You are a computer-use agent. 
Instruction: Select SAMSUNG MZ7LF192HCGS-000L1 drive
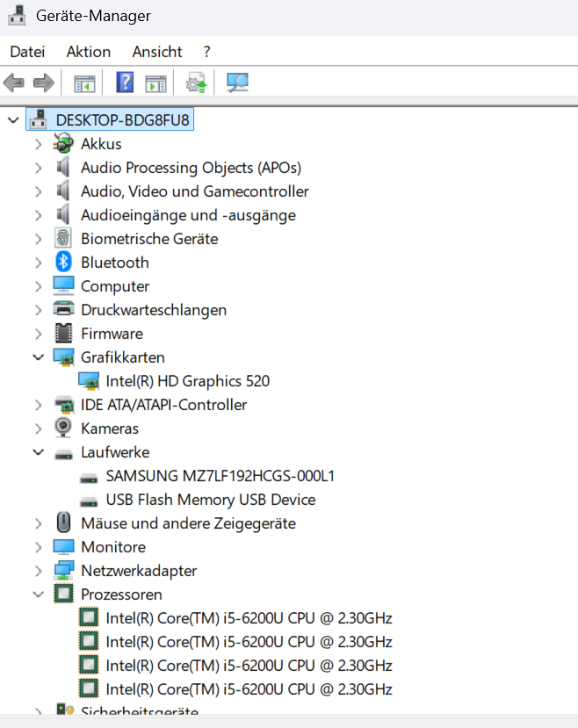click(x=220, y=476)
